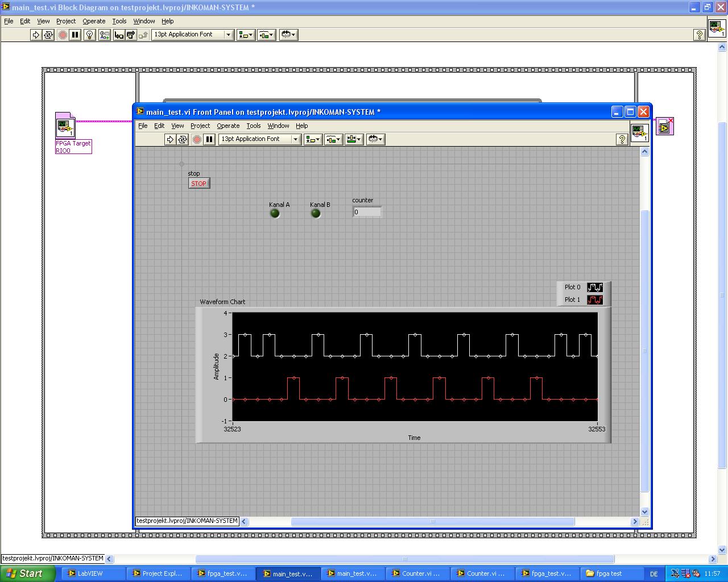
Task: Abort execution from the Front Panel toolbar
Action: 197,139
